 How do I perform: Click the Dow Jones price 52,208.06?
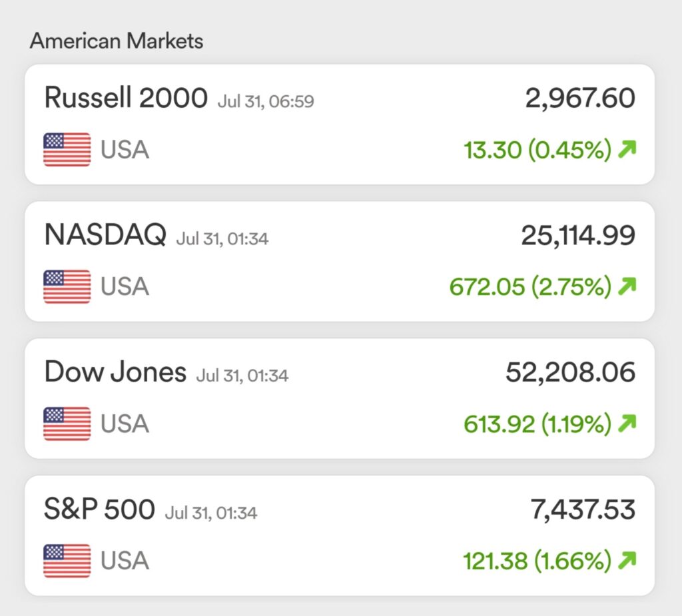[x=571, y=372]
